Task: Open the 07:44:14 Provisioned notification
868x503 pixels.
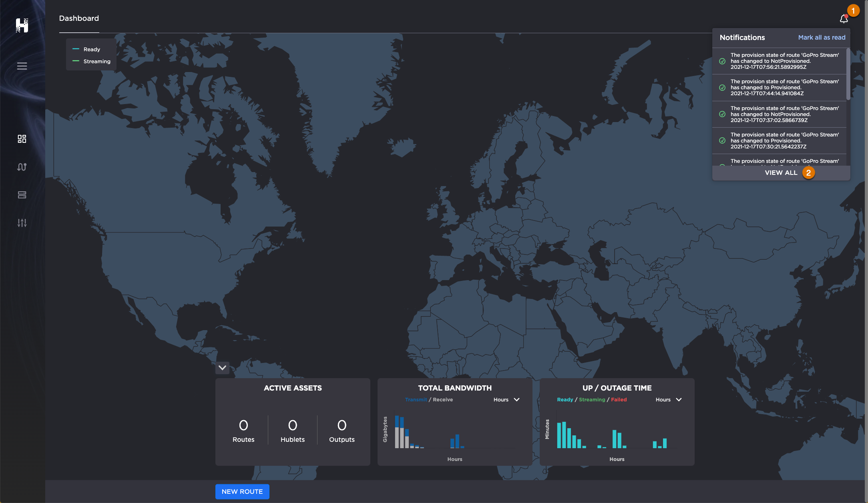Action: [784, 88]
